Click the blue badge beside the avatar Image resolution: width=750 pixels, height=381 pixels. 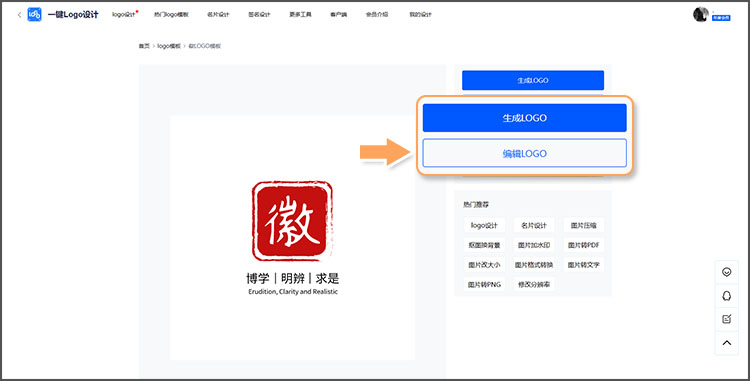coord(721,18)
